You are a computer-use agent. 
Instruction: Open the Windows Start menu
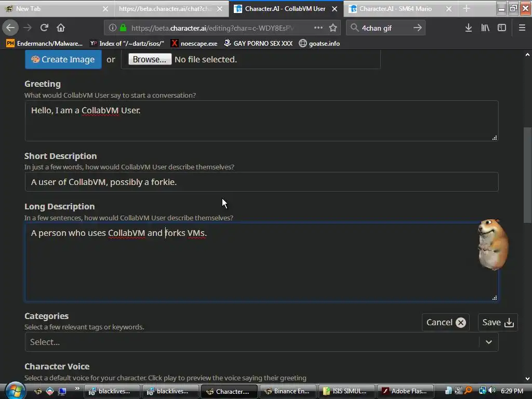click(15, 391)
